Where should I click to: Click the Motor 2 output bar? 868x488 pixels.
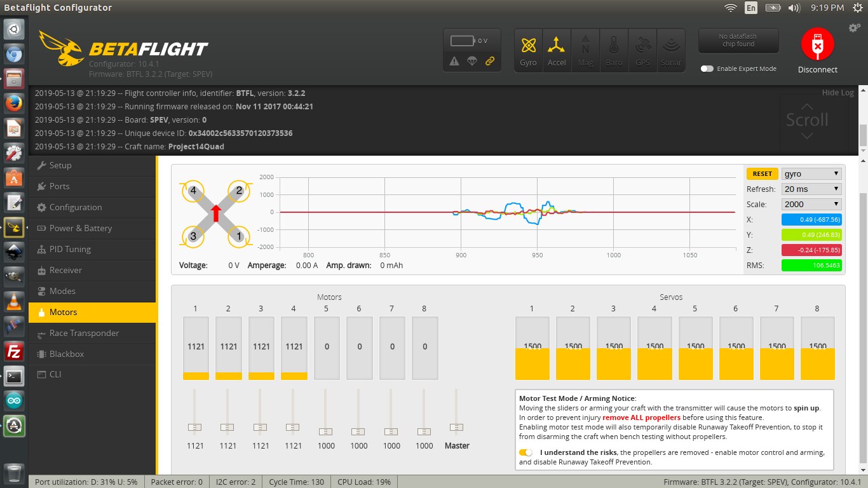tap(229, 349)
